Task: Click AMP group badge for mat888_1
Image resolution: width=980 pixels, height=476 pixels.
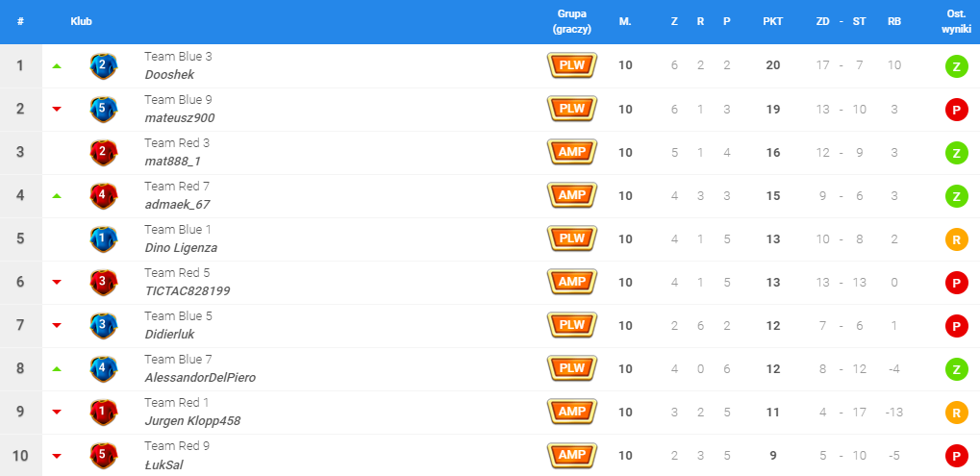Action: coord(572,152)
